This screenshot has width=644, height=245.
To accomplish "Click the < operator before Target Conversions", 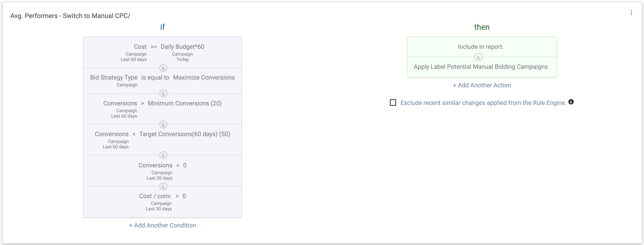I will point(134,134).
